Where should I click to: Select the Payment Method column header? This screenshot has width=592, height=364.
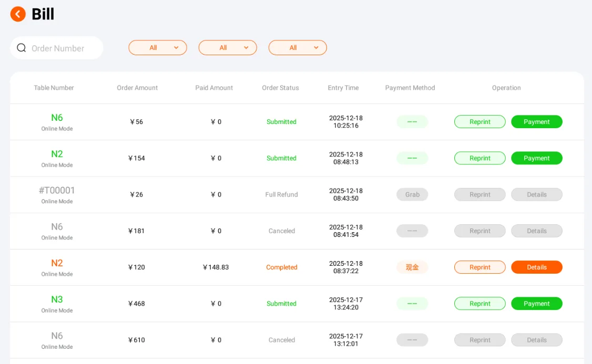click(410, 88)
